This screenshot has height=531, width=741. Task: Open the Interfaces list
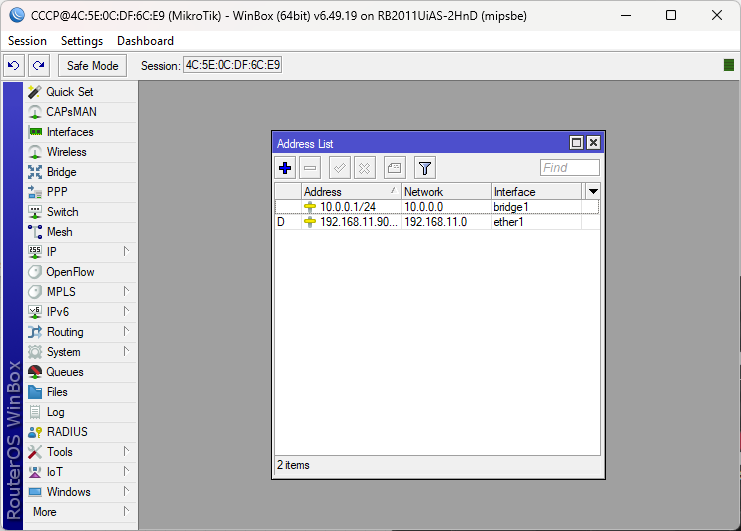tap(80, 132)
